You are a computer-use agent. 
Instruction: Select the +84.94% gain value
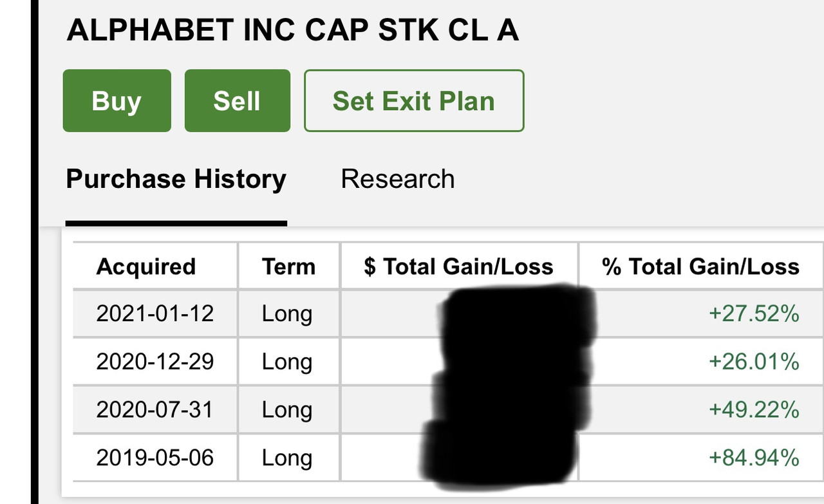click(x=754, y=458)
